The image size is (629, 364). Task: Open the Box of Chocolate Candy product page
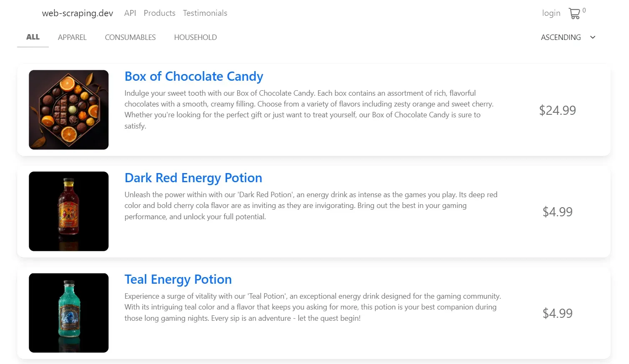click(x=194, y=76)
